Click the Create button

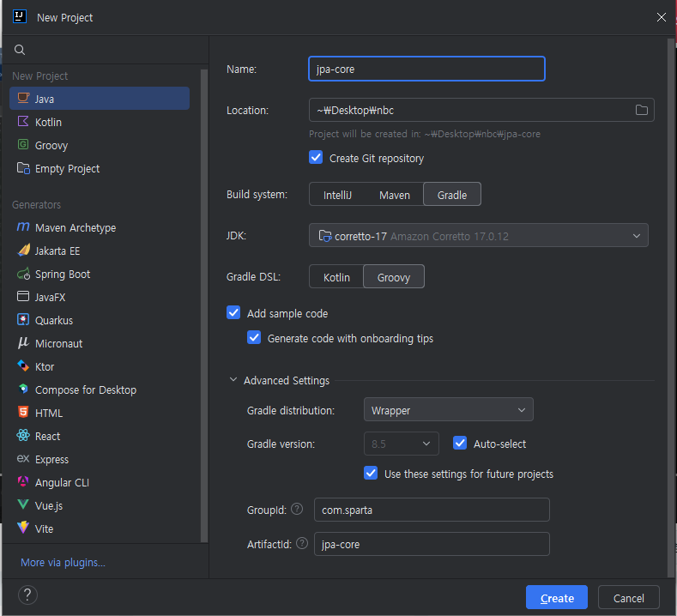tap(557, 597)
